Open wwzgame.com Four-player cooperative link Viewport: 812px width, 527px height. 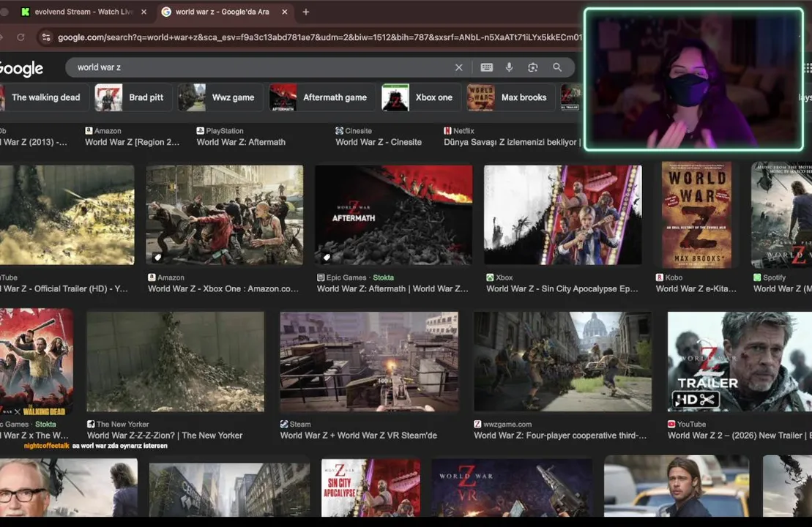(560, 436)
